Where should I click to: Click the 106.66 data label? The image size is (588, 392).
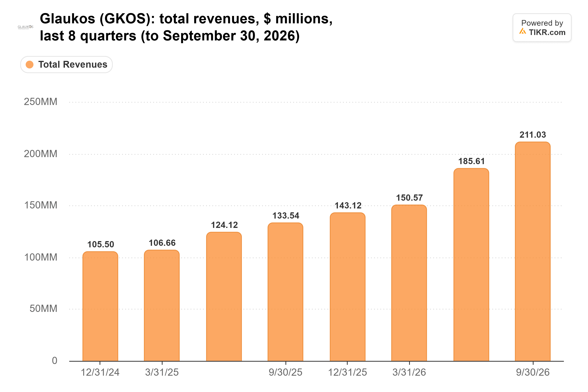[x=162, y=243]
